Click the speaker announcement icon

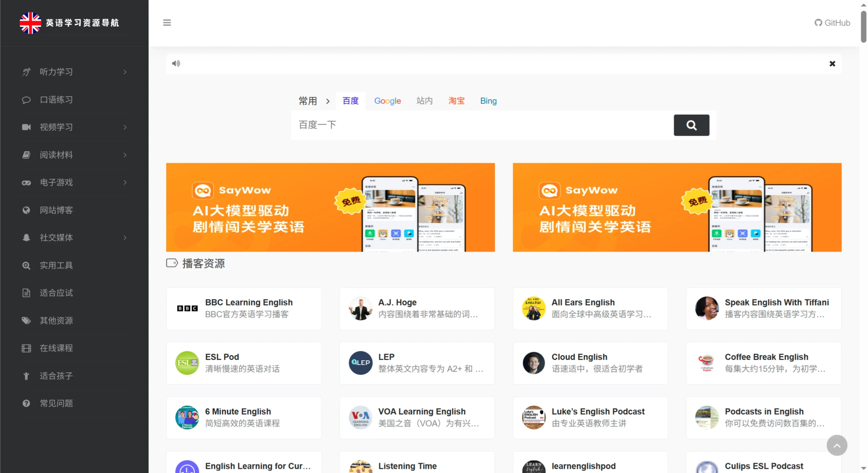(x=176, y=63)
